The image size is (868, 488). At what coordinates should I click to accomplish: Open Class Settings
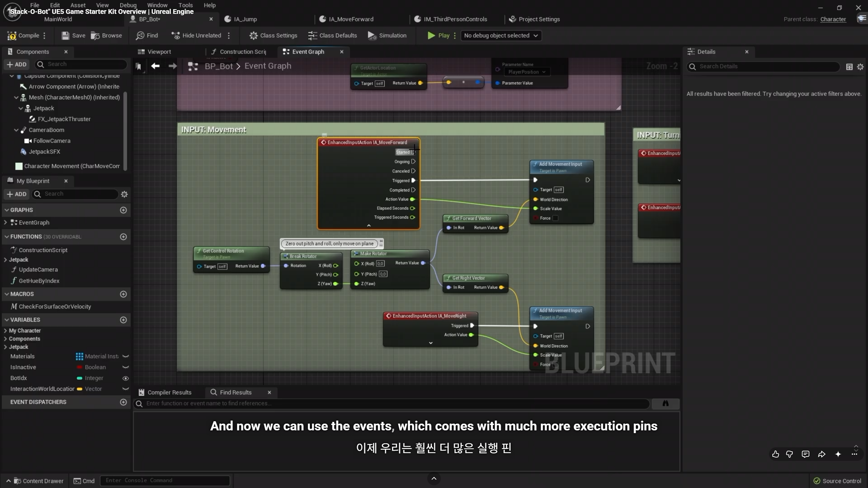[x=273, y=36]
